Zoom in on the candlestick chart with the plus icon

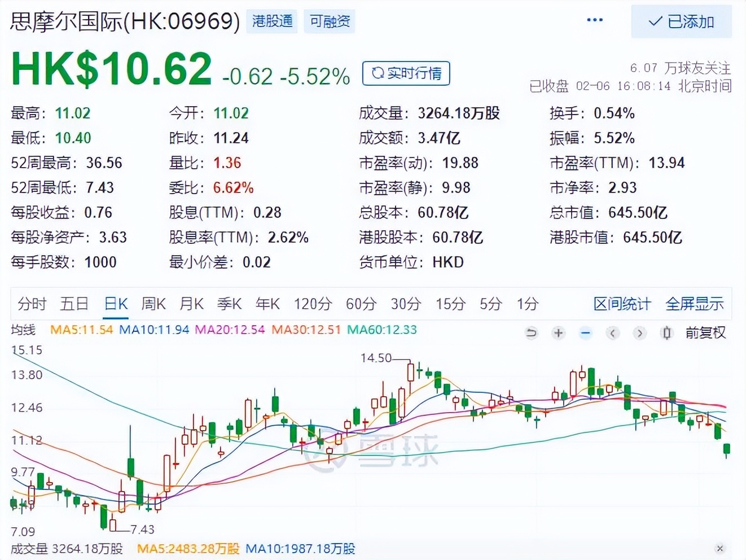click(x=558, y=333)
